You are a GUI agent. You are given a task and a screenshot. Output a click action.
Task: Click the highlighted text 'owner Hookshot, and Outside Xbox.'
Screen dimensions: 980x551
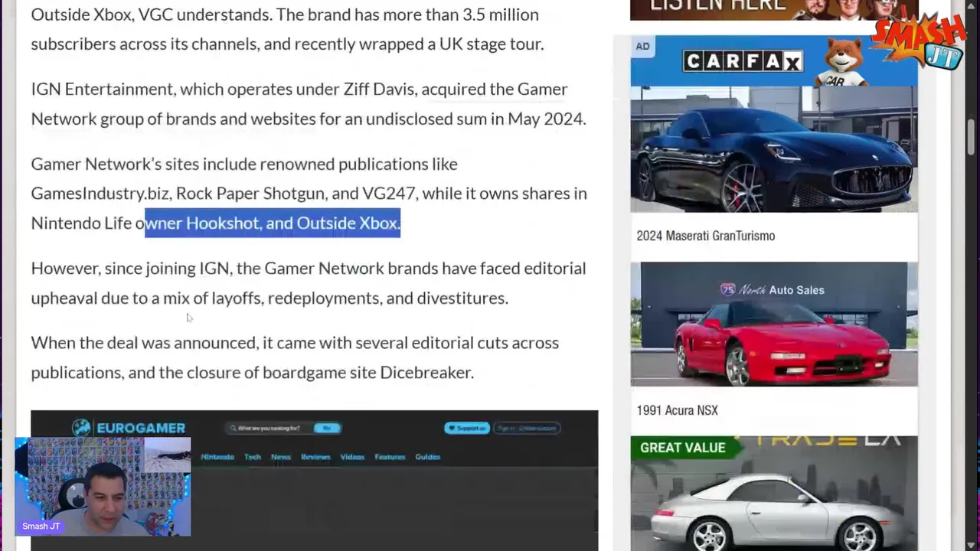pyautogui.click(x=273, y=223)
